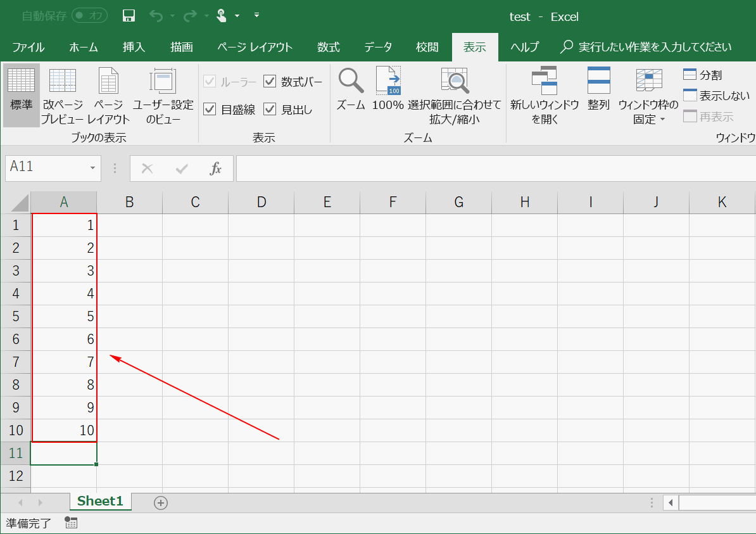Click the Save icon in title bar
Screen dimensions: 756x534
tap(129, 16)
